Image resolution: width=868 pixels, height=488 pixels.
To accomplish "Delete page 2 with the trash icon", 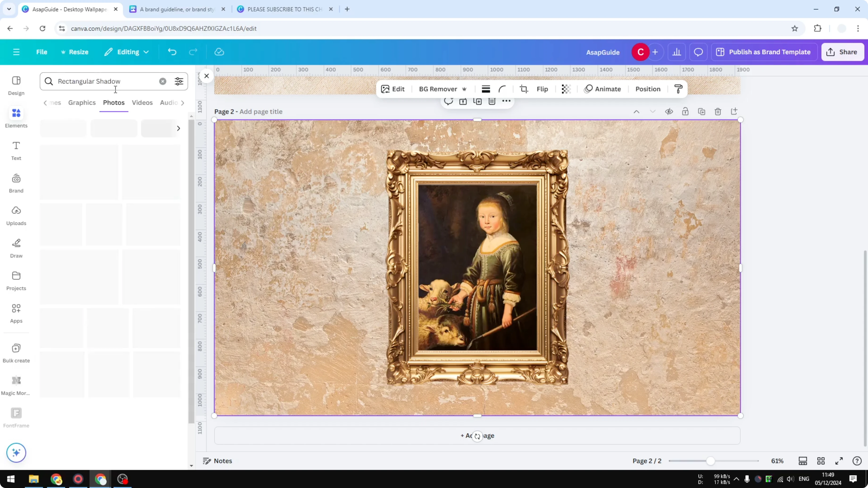I will tap(718, 112).
